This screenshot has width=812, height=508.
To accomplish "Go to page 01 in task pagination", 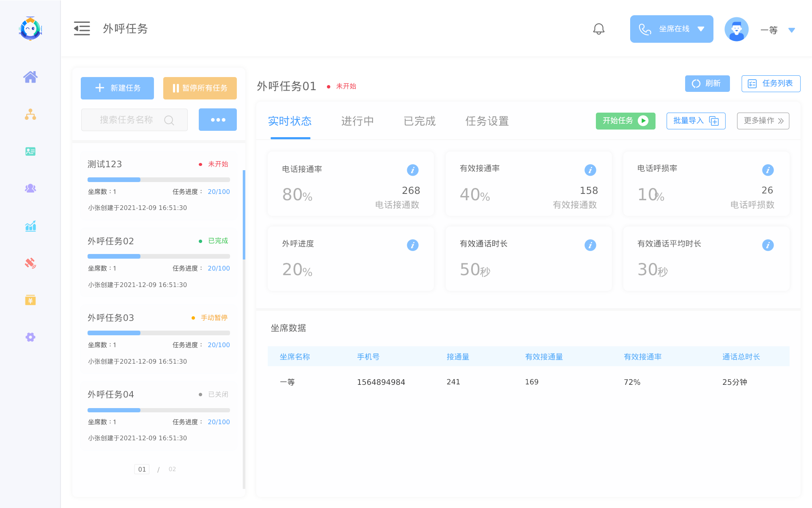I will tap(142, 469).
